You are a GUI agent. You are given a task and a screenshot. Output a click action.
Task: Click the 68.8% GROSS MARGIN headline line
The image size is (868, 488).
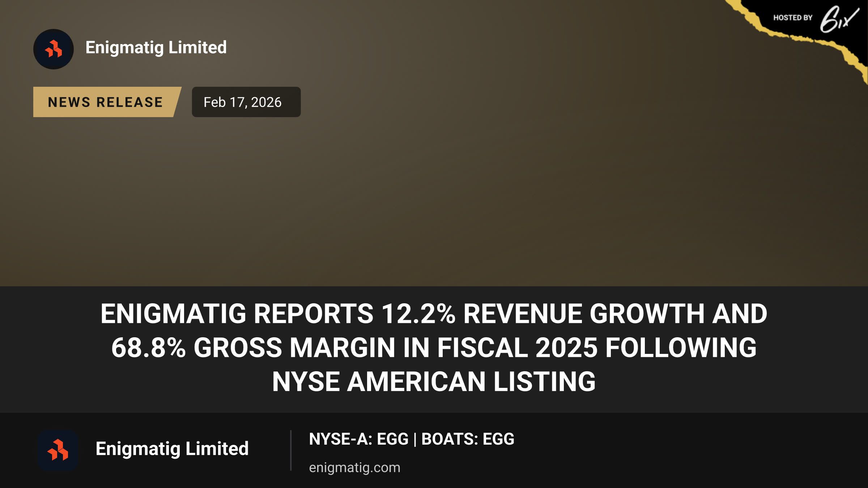pos(434,347)
